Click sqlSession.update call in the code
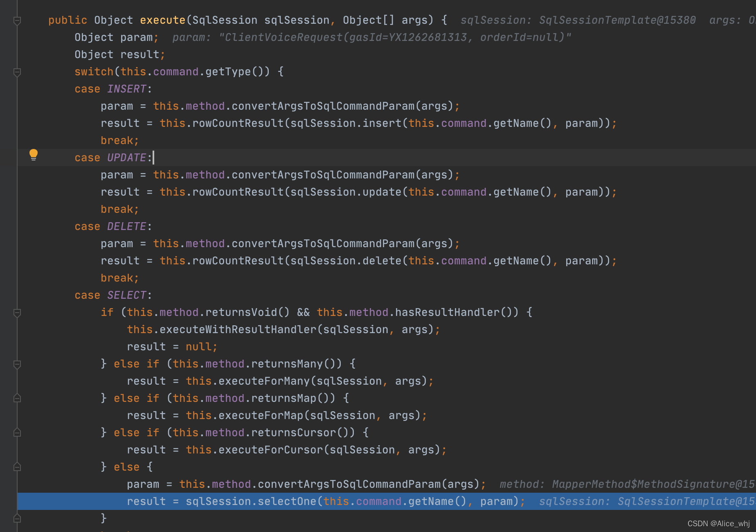This screenshot has height=532, width=756. [346, 192]
